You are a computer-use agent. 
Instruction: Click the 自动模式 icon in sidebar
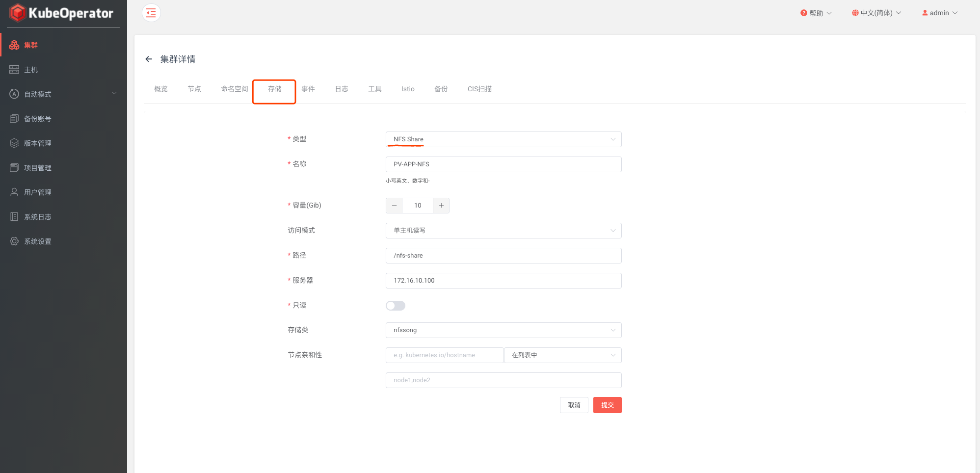coord(14,94)
